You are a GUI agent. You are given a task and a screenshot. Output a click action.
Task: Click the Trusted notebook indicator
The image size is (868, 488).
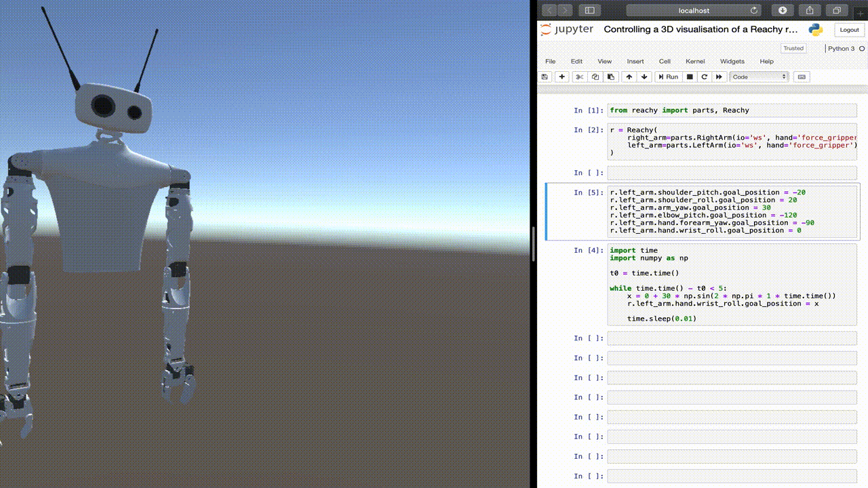(793, 48)
